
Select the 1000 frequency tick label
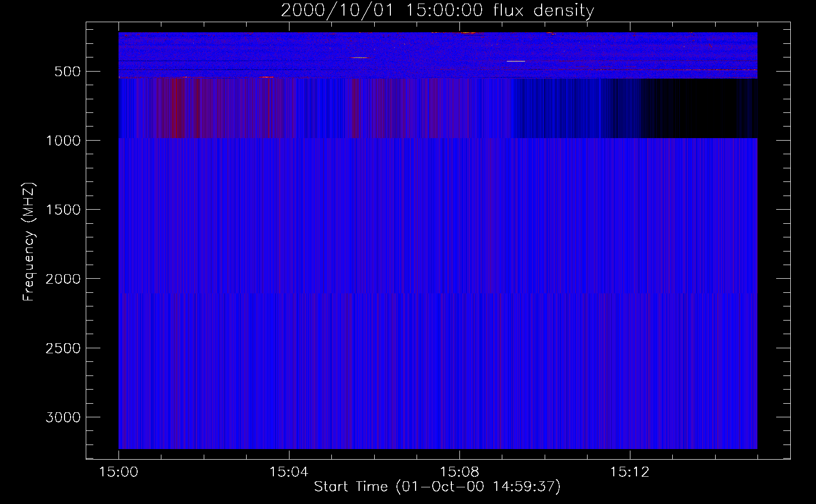[x=63, y=141]
